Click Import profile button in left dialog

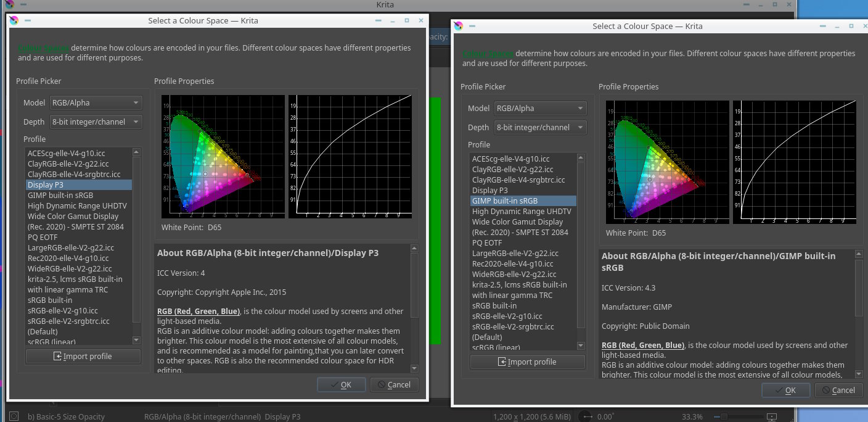pyautogui.click(x=83, y=356)
